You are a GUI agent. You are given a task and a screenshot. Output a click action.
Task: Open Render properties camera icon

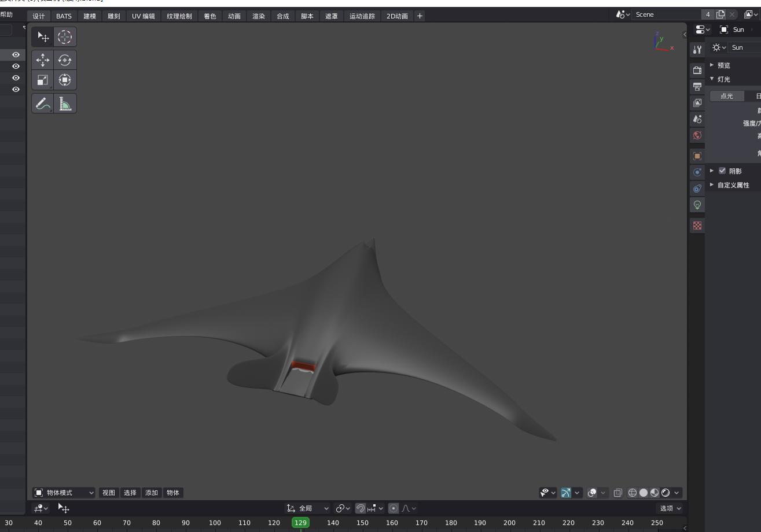coord(697,70)
